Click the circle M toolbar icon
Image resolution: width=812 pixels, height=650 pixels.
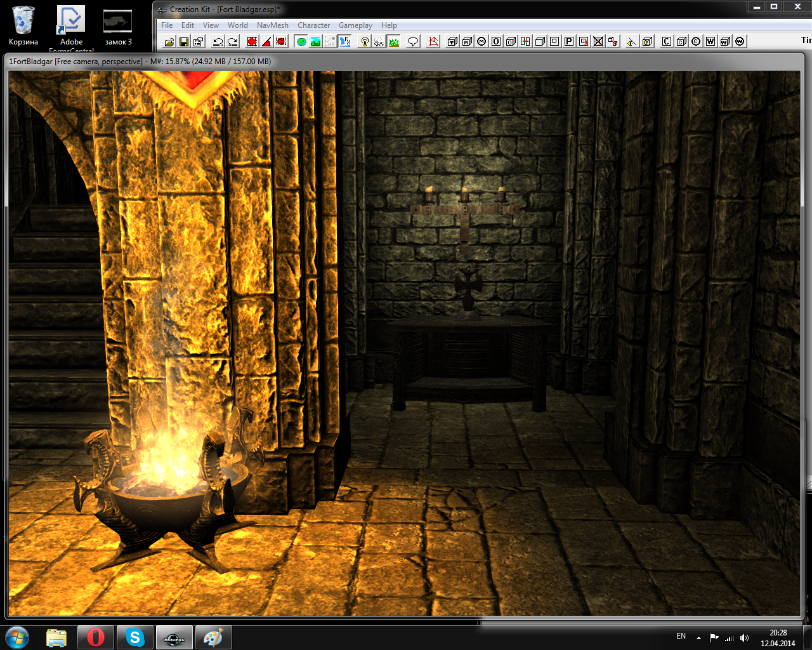tap(481, 41)
